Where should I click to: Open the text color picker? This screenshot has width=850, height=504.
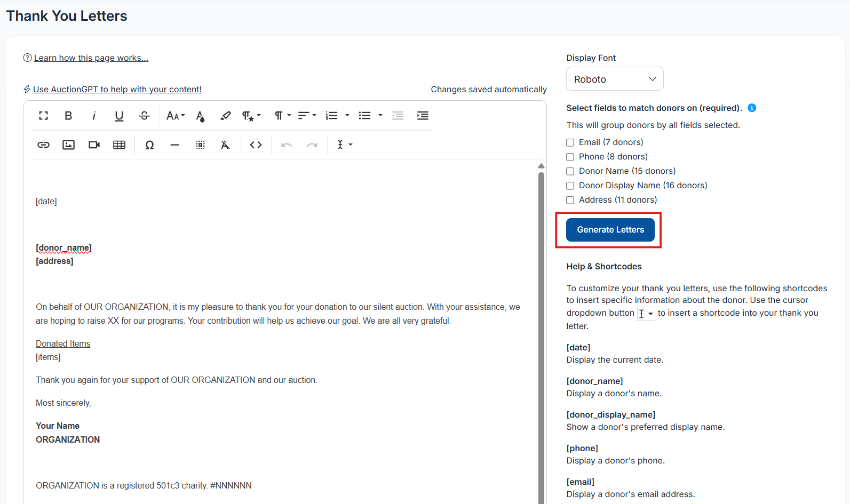pyautogui.click(x=201, y=116)
